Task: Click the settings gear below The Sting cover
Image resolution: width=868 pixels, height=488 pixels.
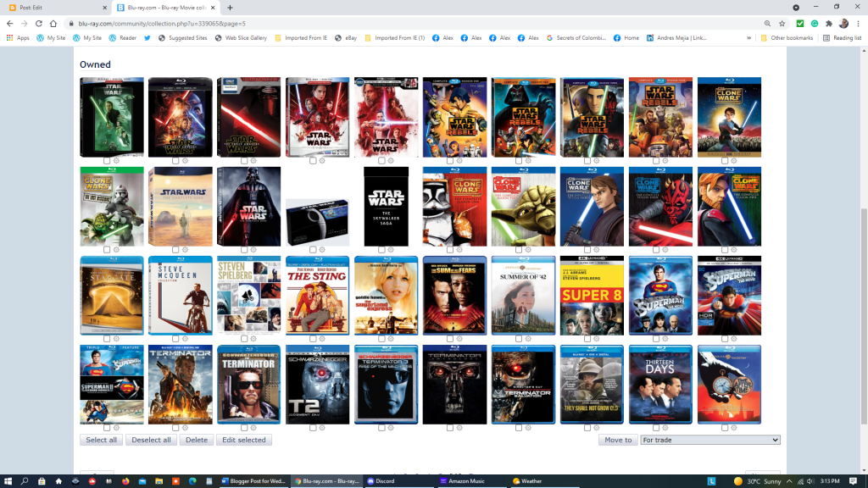Action: pyautogui.click(x=322, y=339)
